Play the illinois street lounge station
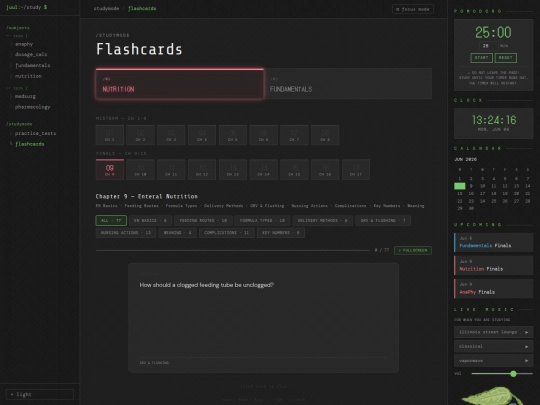 click(493, 332)
